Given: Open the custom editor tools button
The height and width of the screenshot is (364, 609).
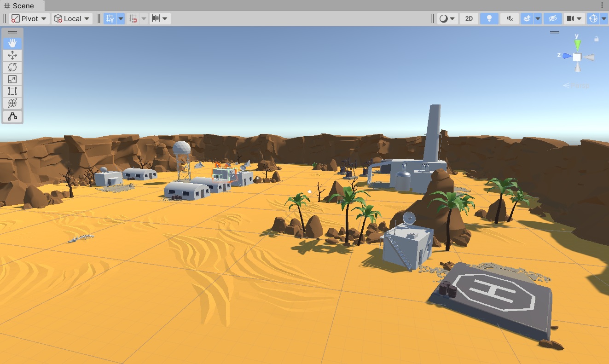Looking at the screenshot, I should tap(12, 116).
